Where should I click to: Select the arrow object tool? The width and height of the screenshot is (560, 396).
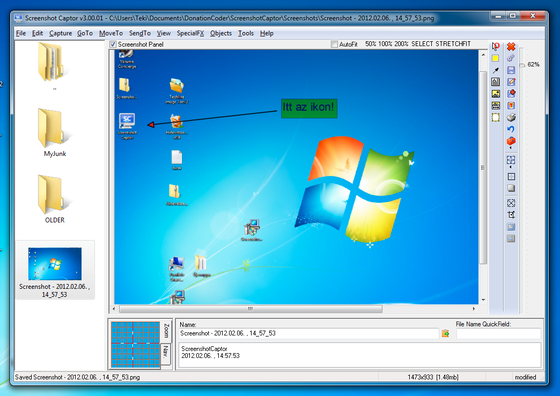pos(496,70)
